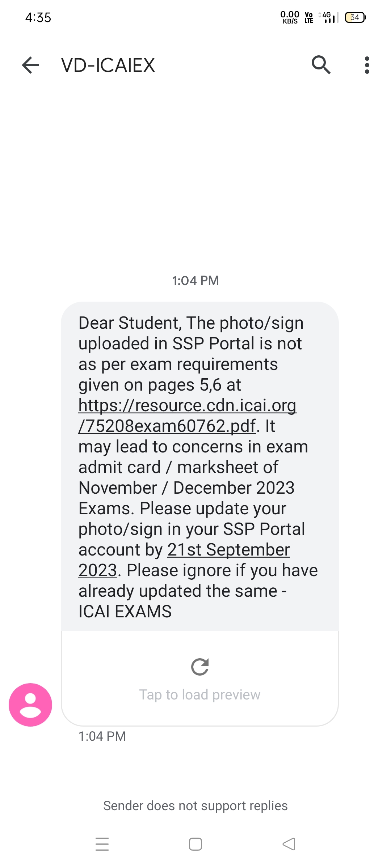The image size is (391, 868).
Task: Open recent apps with three-line nav button
Action: click(x=102, y=844)
